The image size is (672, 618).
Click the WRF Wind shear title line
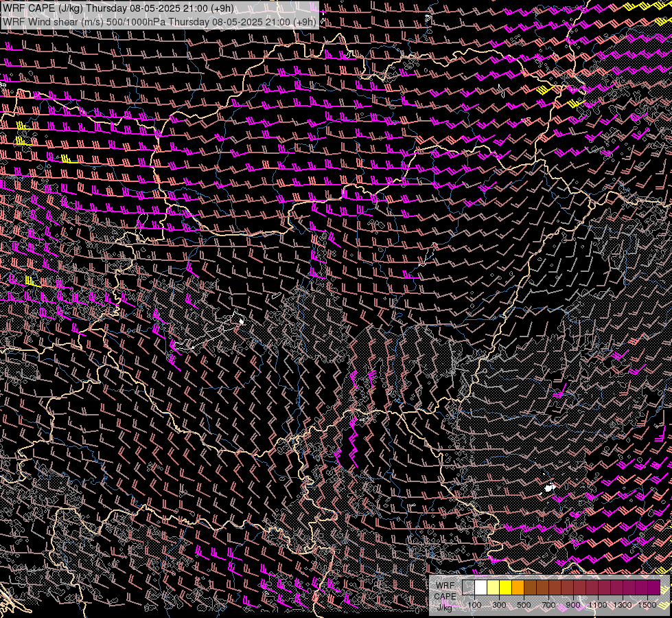159,22
